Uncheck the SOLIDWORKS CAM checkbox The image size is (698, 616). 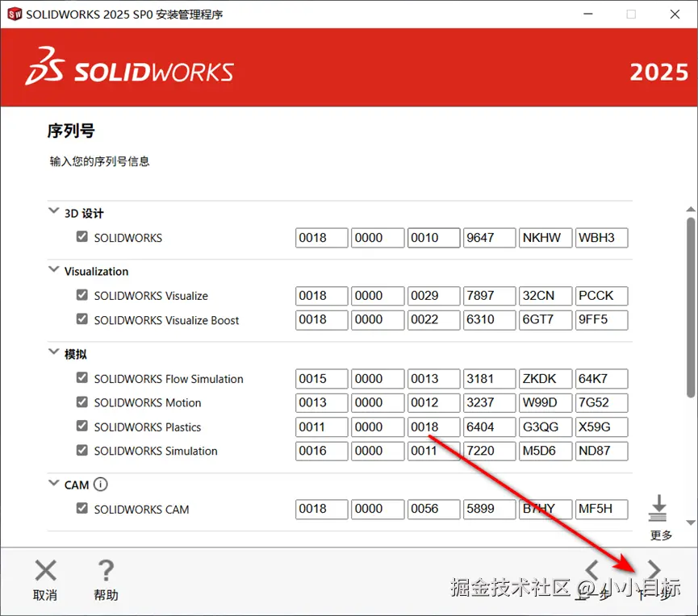82,509
